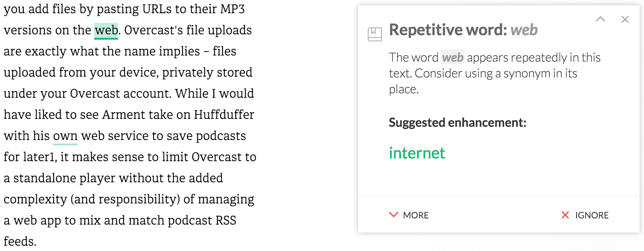The width and height of the screenshot is (644, 251).
Task: Expand the MORE options in the card
Action: [409, 215]
